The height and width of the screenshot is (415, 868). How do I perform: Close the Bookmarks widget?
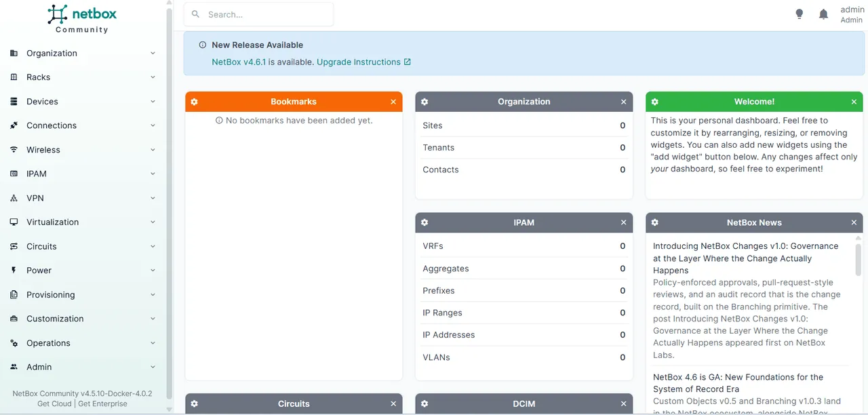(x=393, y=102)
